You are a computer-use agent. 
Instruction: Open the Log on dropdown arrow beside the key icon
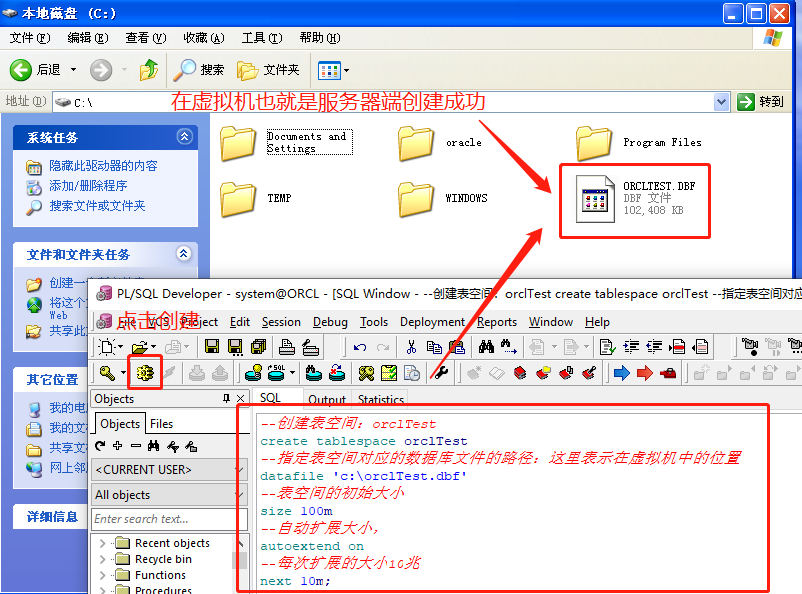(x=123, y=373)
